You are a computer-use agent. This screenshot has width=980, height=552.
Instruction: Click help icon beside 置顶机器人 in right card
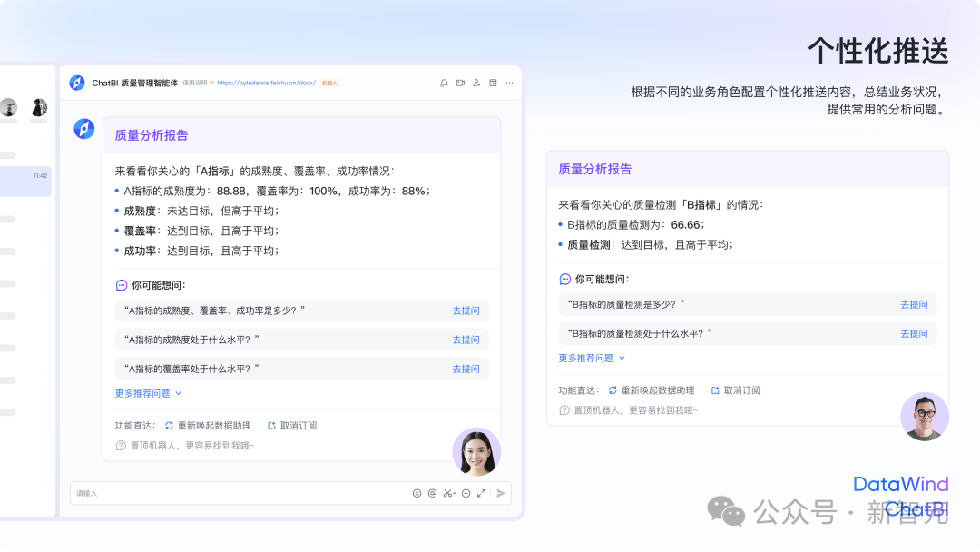pos(563,410)
